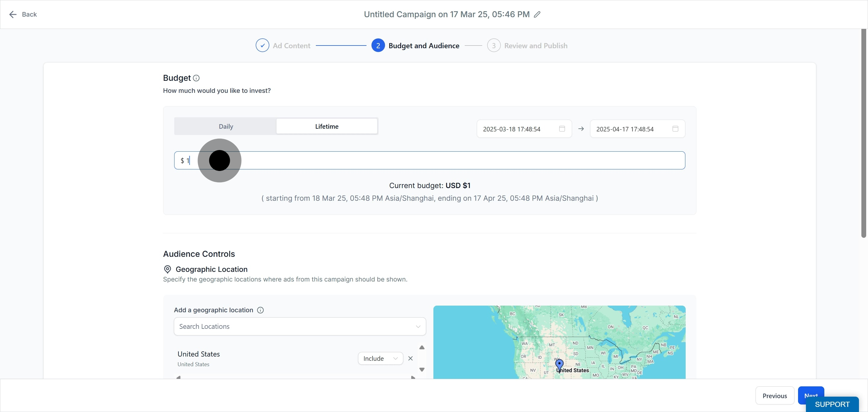
Task: Click the pencil icon to rename campaign
Action: pyautogui.click(x=537, y=14)
